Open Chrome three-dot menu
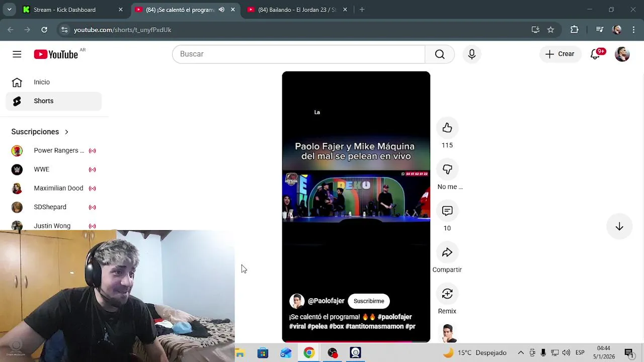Viewport: 644px width, 362px height. [633, 30]
